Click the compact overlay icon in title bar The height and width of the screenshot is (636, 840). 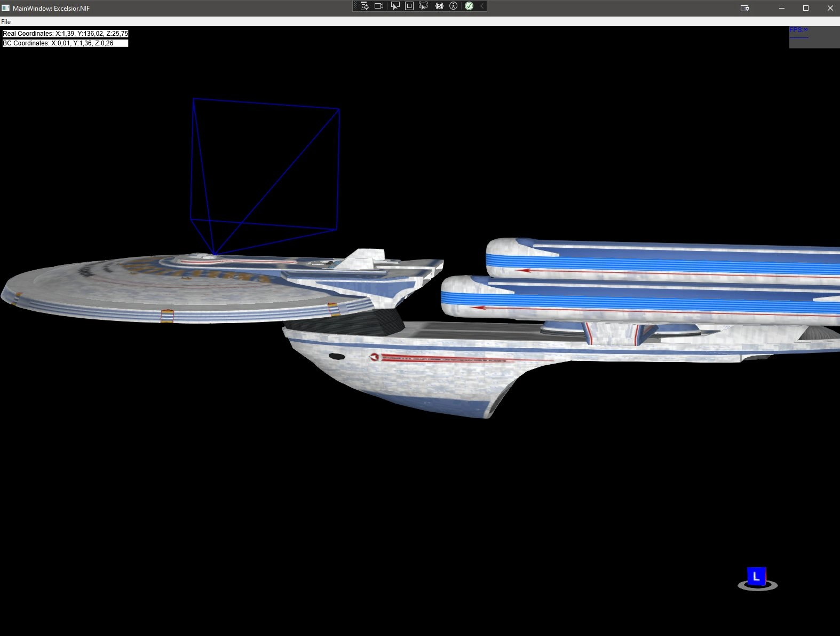(x=744, y=8)
